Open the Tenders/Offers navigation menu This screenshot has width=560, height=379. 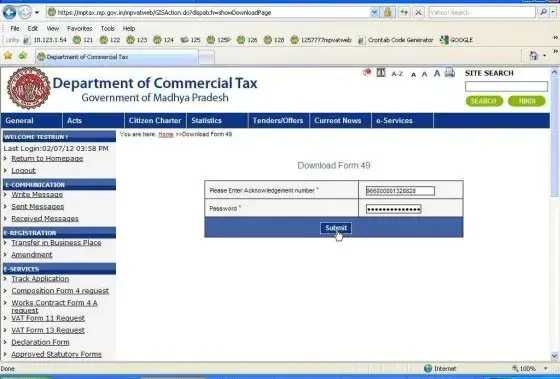point(279,121)
